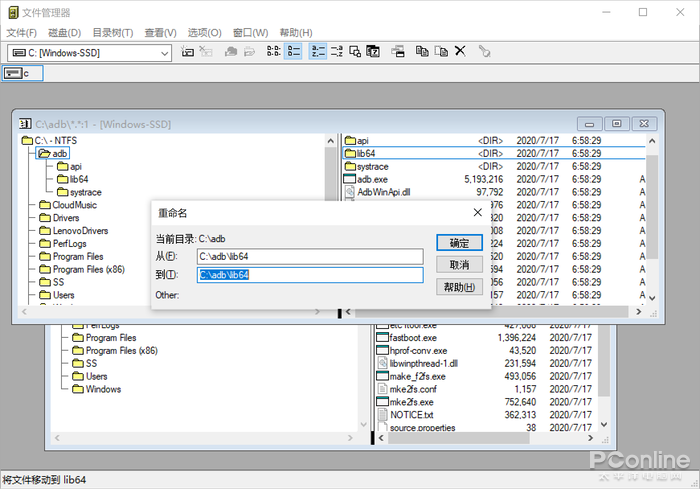The height and width of the screenshot is (489, 700).
Task: Click the delete (X) toolbar icon
Action: pos(460,51)
